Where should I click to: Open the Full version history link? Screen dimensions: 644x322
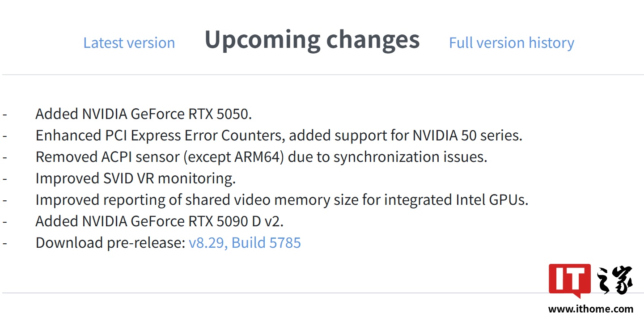click(x=511, y=43)
